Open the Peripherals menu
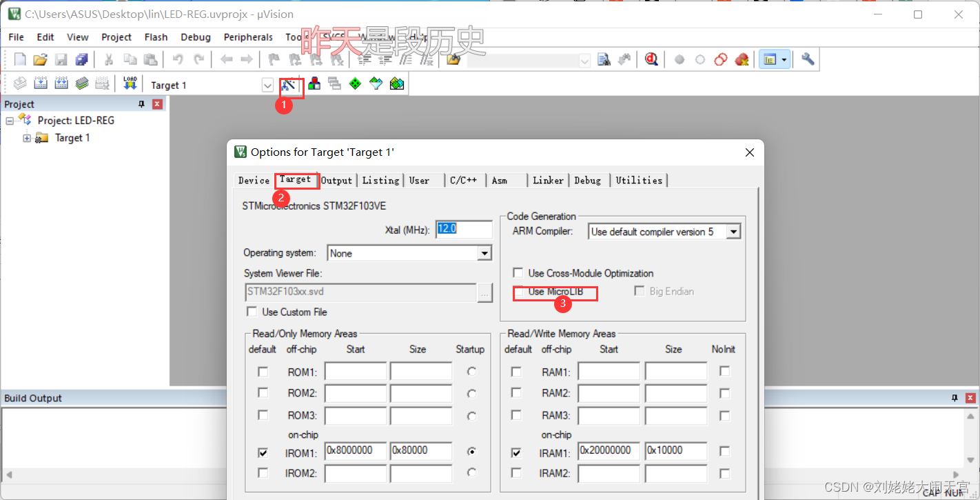The image size is (980, 500). pyautogui.click(x=248, y=37)
